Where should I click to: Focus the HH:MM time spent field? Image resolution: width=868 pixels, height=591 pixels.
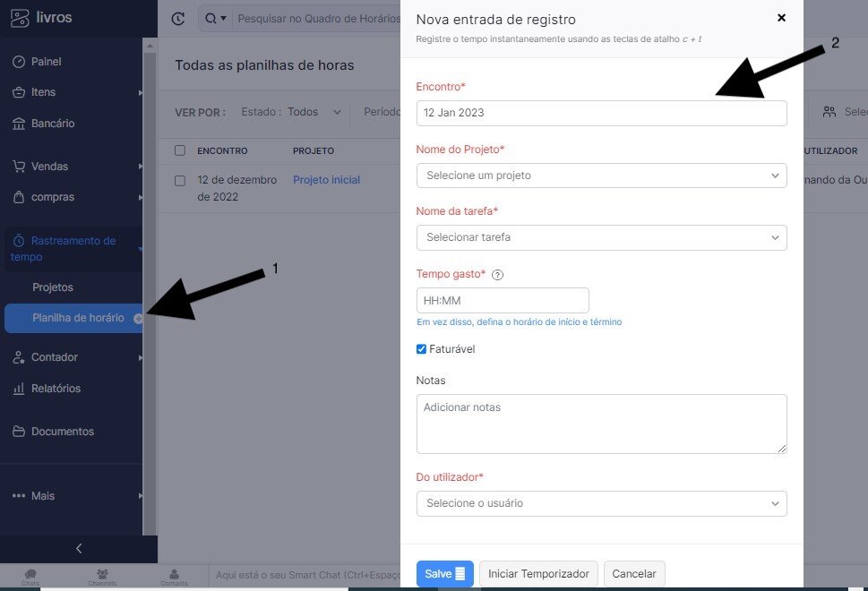click(x=503, y=301)
